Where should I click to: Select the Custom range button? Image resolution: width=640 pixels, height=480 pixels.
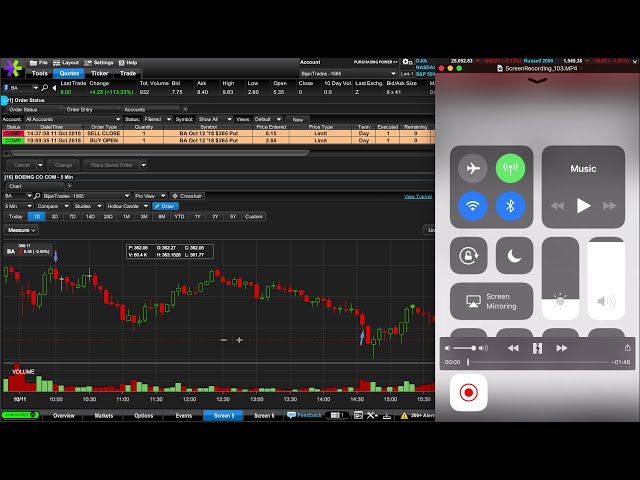coord(253,217)
